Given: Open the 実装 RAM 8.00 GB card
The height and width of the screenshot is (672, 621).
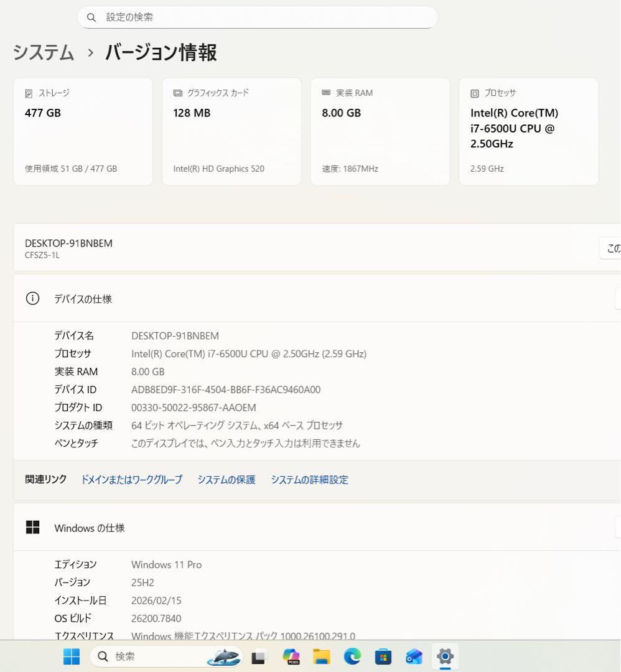Looking at the screenshot, I should (x=380, y=131).
